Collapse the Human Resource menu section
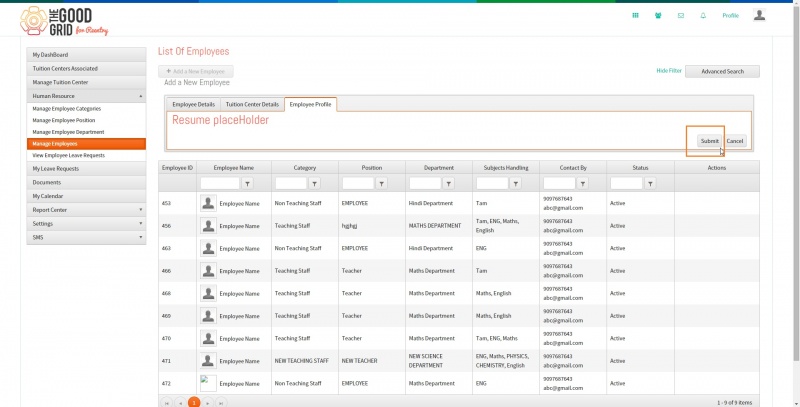800x407 pixels. pyautogui.click(x=86, y=96)
